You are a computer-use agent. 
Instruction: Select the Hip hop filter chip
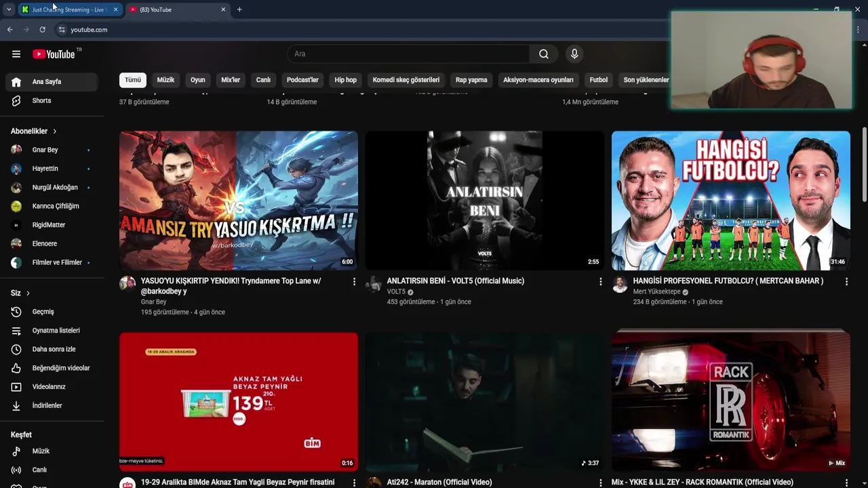(x=345, y=80)
